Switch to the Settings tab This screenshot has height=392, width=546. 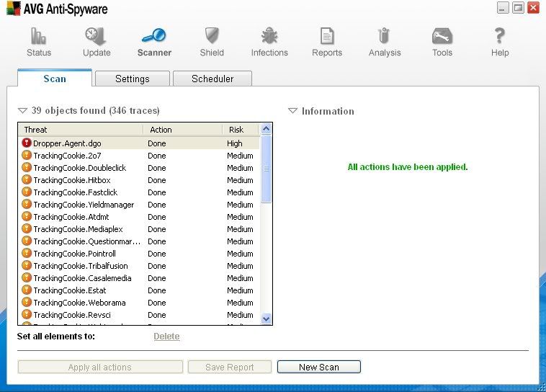click(133, 79)
